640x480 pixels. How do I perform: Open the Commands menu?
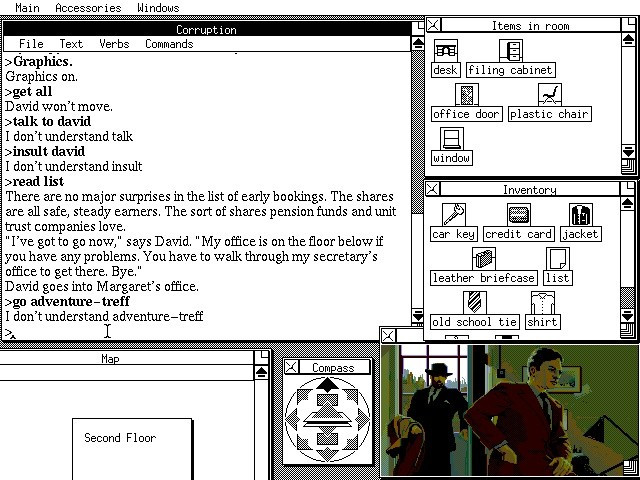[x=169, y=44]
